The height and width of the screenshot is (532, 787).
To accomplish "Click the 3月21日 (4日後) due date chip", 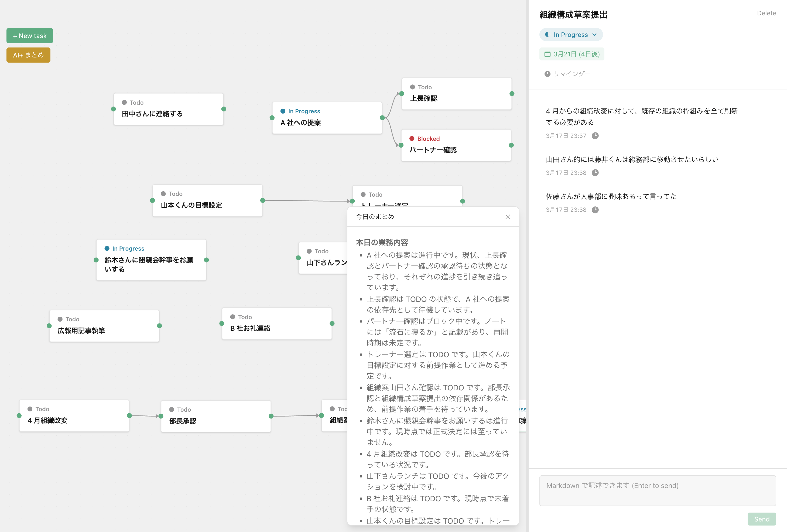I will 572,54.
